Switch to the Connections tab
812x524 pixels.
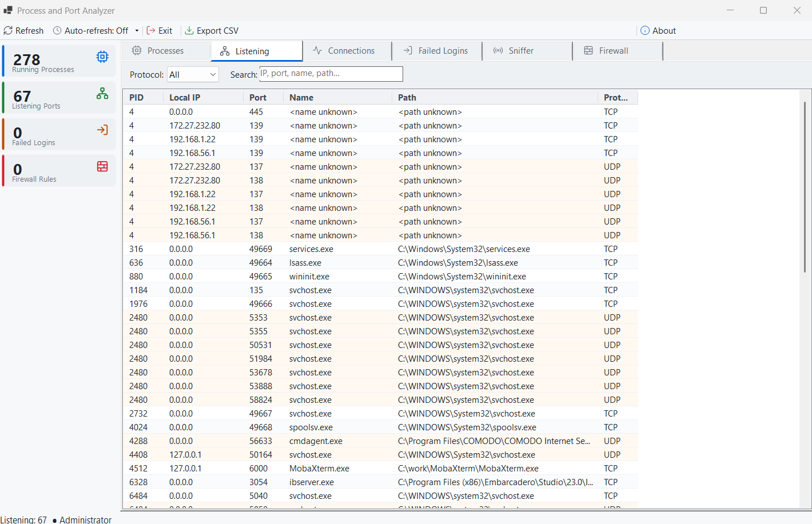click(347, 50)
